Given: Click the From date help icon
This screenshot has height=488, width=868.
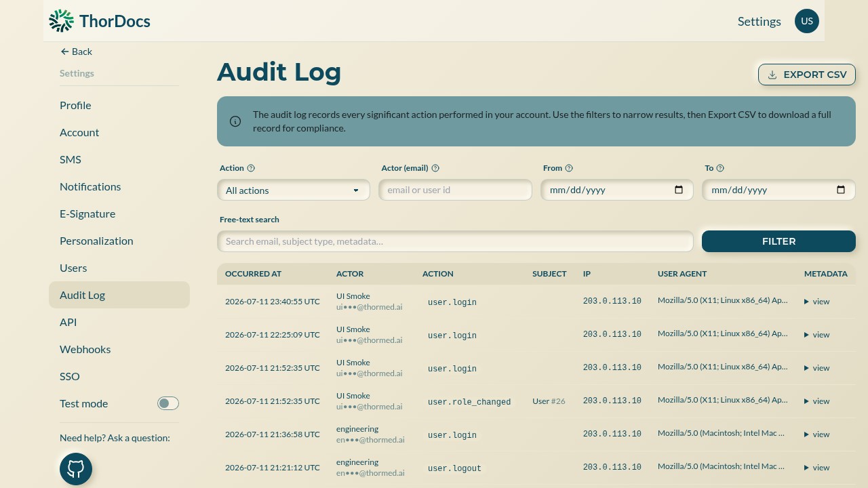Looking at the screenshot, I should (569, 168).
